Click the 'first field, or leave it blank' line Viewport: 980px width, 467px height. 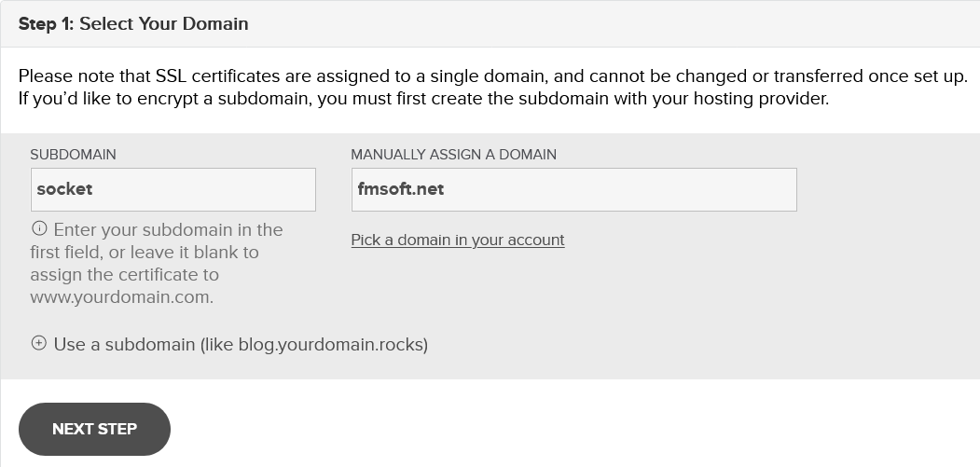click(x=145, y=253)
